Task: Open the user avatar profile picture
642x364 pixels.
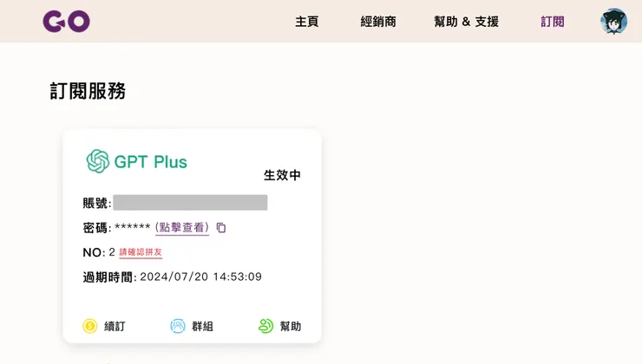Action: [613, 22]
